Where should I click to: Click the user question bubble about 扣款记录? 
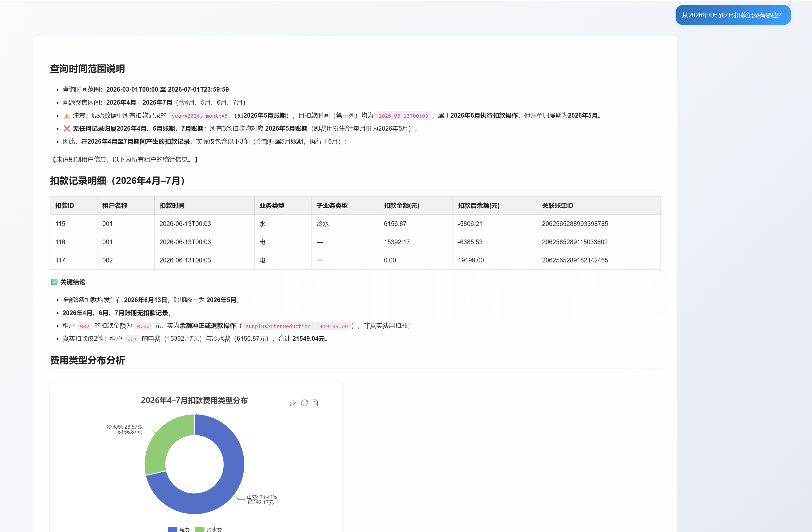point(733,15)
